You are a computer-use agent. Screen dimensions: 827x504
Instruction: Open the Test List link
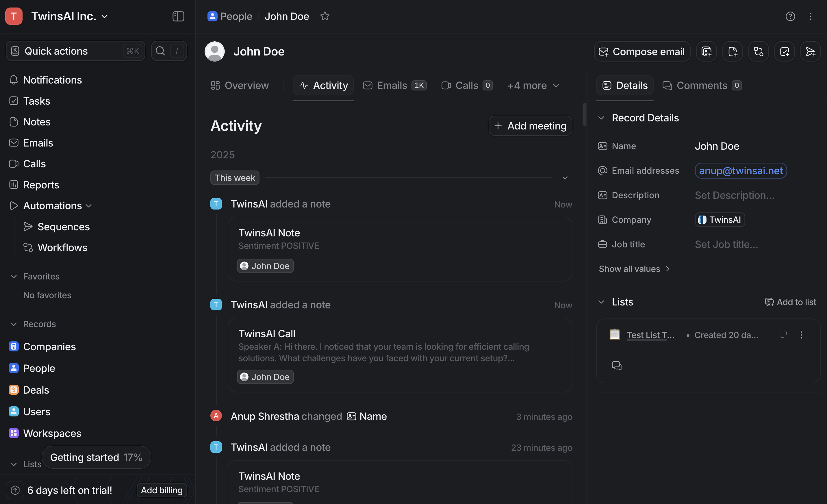650,335
